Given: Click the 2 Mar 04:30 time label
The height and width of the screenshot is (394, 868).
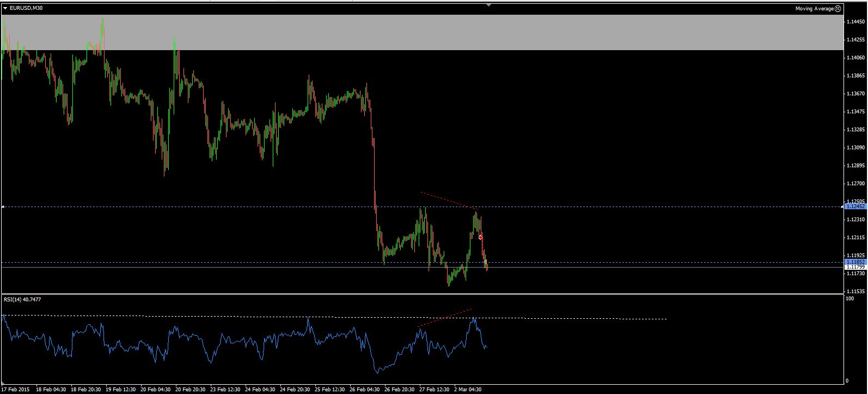Looking at the screenshot, I should point(468,390).
